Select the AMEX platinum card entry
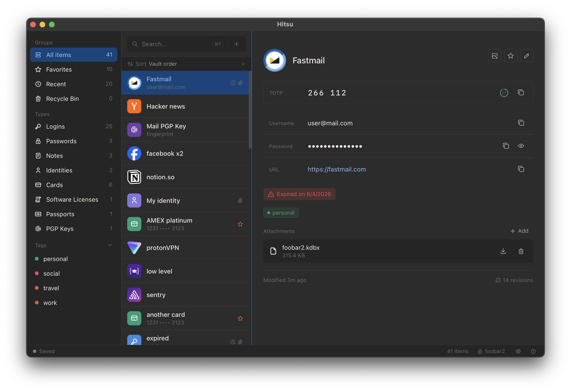 pyautogui.click(x=185, y=224)
